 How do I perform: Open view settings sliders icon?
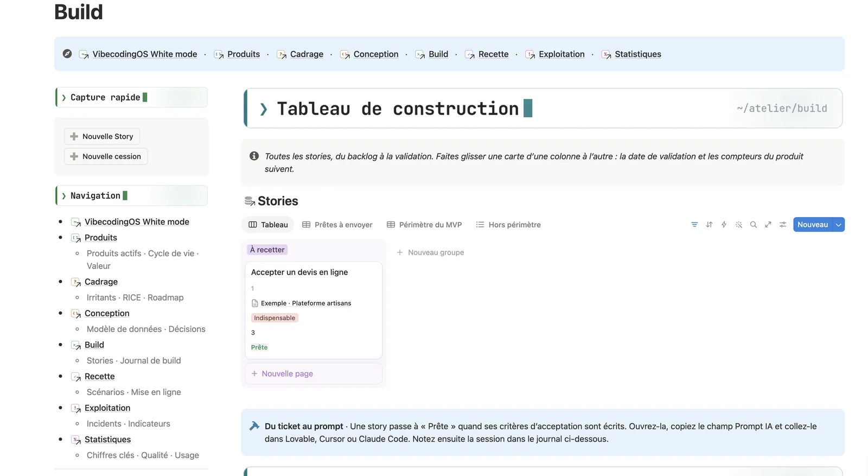[783, 225]
